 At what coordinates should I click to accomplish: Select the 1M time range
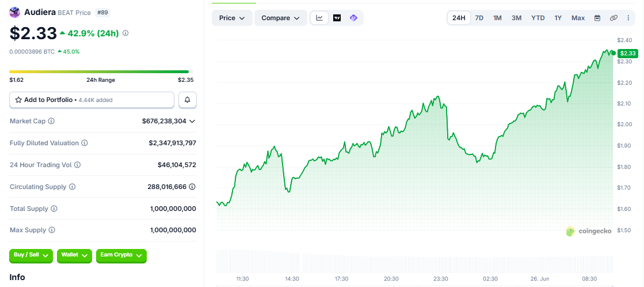(x=497, y=18)
